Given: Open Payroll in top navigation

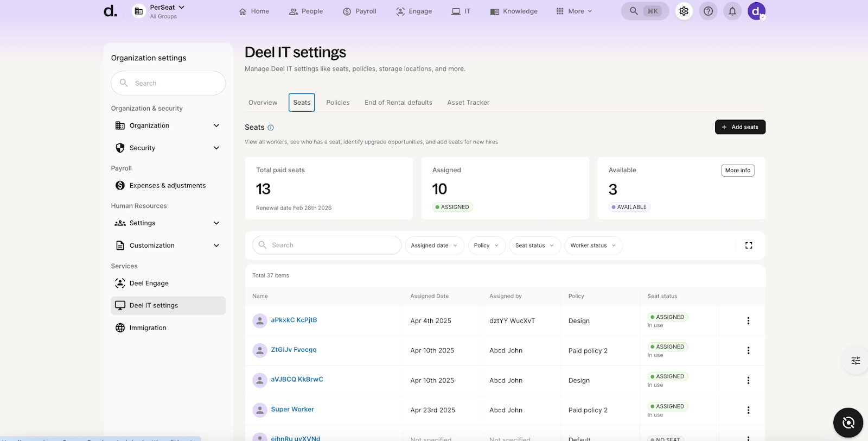Looking at the screenshot, I should coord(359,11).
